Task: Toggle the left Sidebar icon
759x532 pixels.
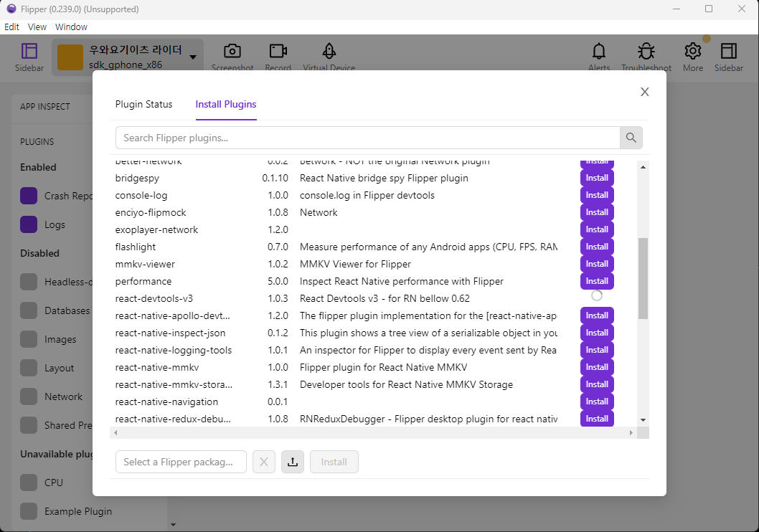Action: [x=29, y=52]
